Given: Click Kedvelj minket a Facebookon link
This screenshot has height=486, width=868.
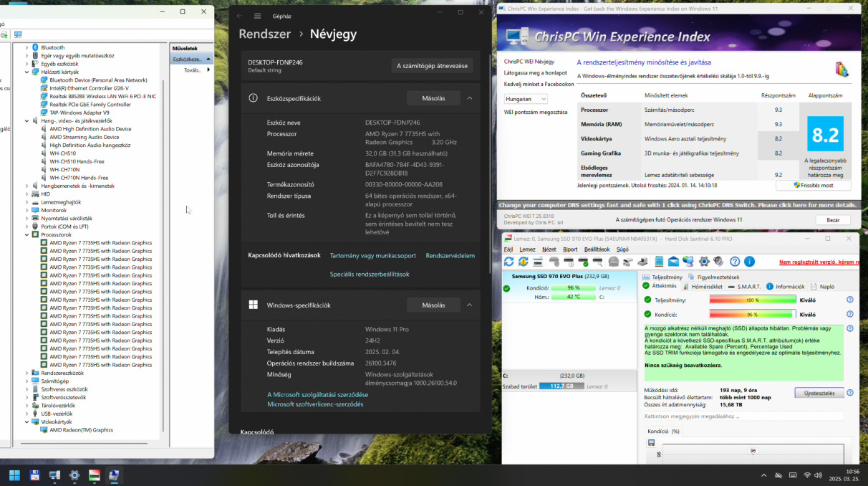Looking at the screenshot, I should (539, 84).
